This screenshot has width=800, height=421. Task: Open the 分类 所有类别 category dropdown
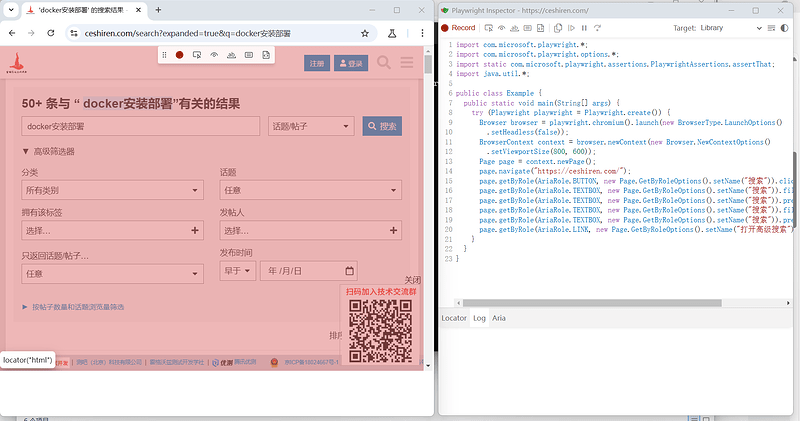click(112, 190)
